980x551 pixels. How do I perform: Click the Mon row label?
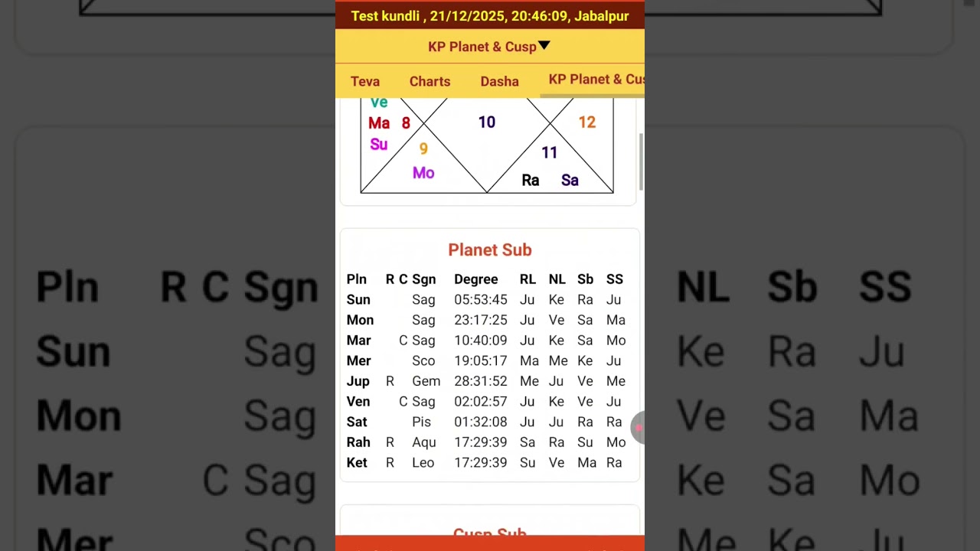tap(360, 320)
